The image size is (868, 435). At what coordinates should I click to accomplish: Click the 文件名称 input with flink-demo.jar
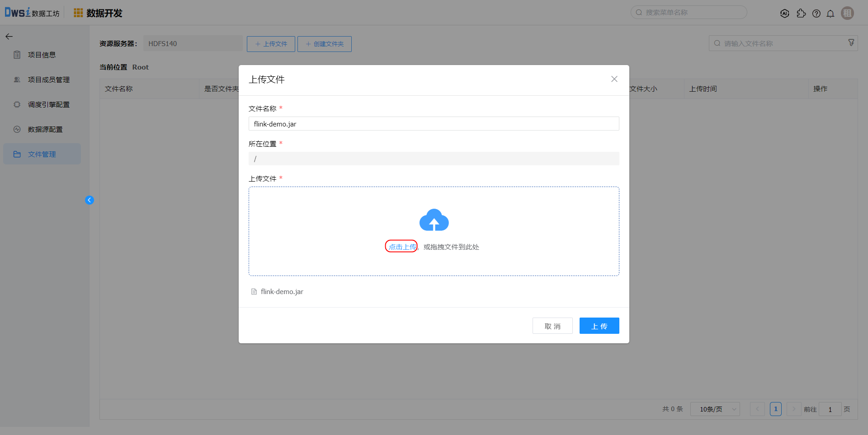[x=434, y=124]
